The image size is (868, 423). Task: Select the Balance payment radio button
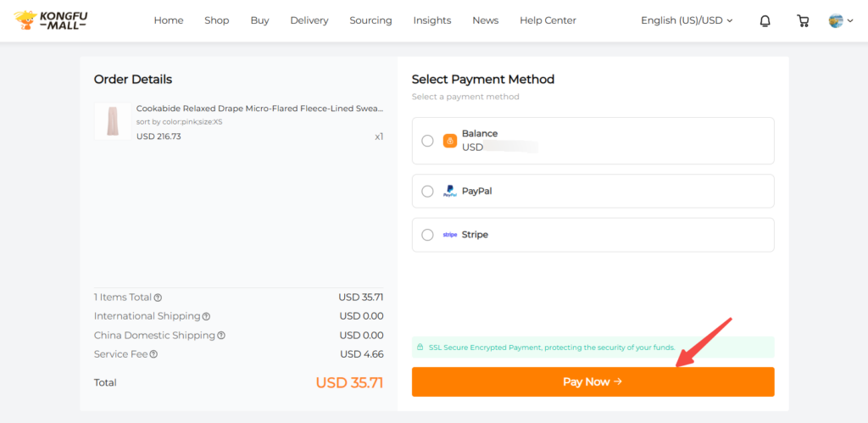[427, 141]
